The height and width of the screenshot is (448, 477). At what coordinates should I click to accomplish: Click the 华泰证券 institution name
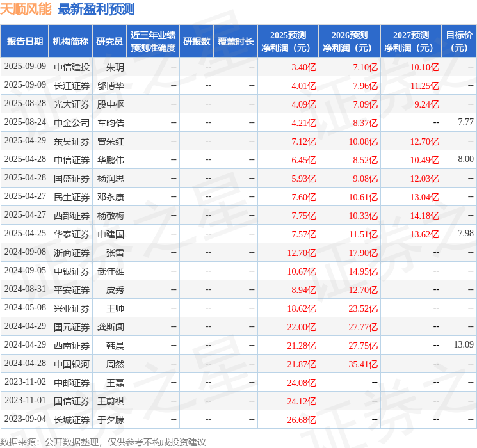[x=71, y=234]
